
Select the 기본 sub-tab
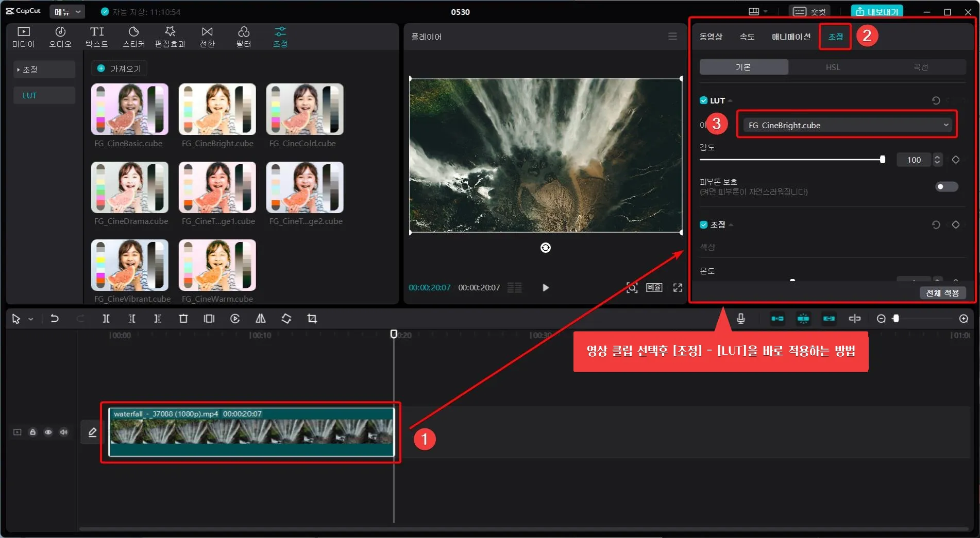744,67
